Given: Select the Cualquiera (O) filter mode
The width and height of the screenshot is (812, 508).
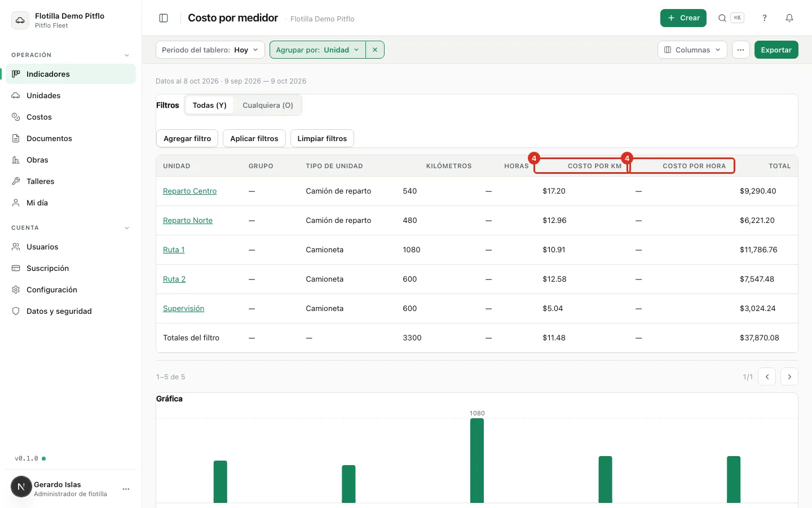Looking at the screenshot, I should (268, 105).
